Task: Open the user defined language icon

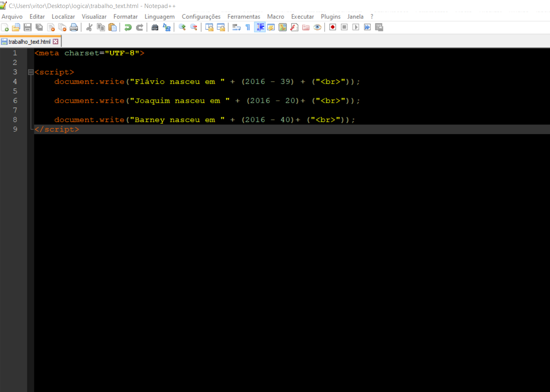Action: point(271,27)
